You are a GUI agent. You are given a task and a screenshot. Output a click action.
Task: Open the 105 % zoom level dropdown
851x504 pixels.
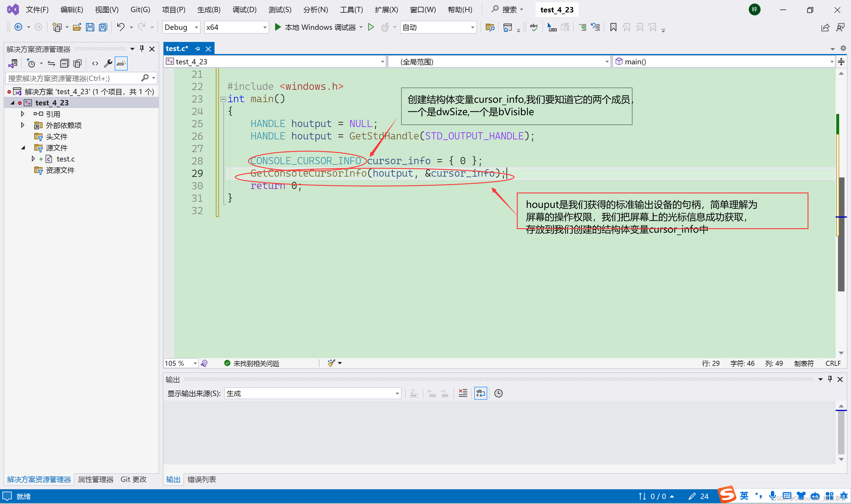(181, 363)
